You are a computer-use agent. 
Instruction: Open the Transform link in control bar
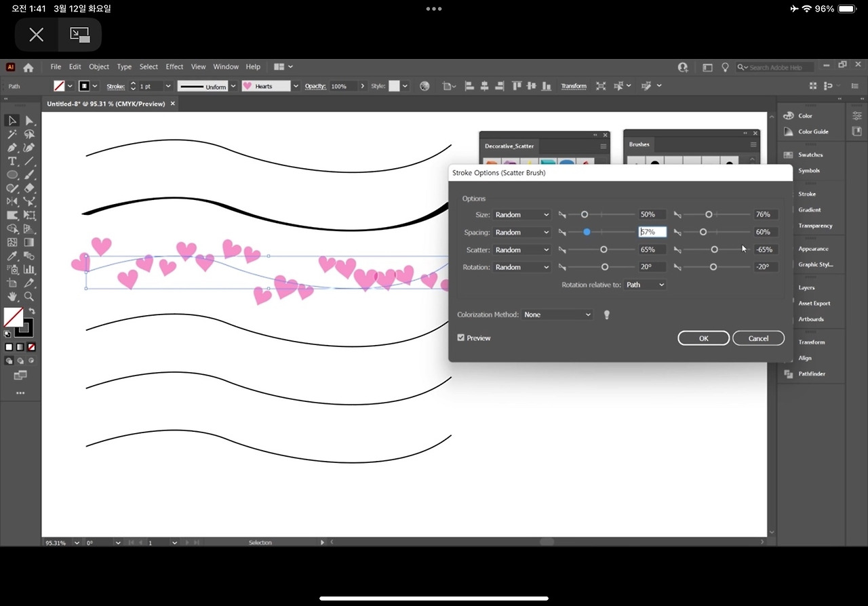click(574, 86)
